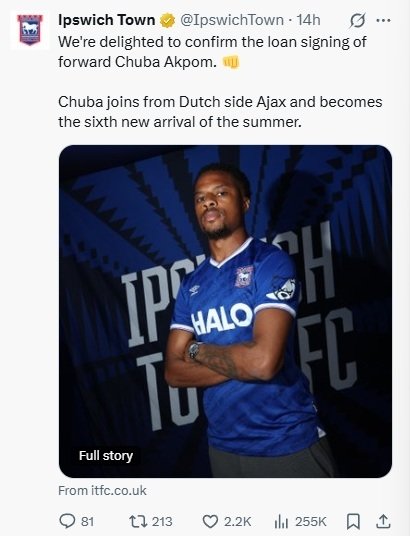The height and width of the screenshot is (536, 410).
Task: Click the 213 reposts count
Action: tap(162, 522)
